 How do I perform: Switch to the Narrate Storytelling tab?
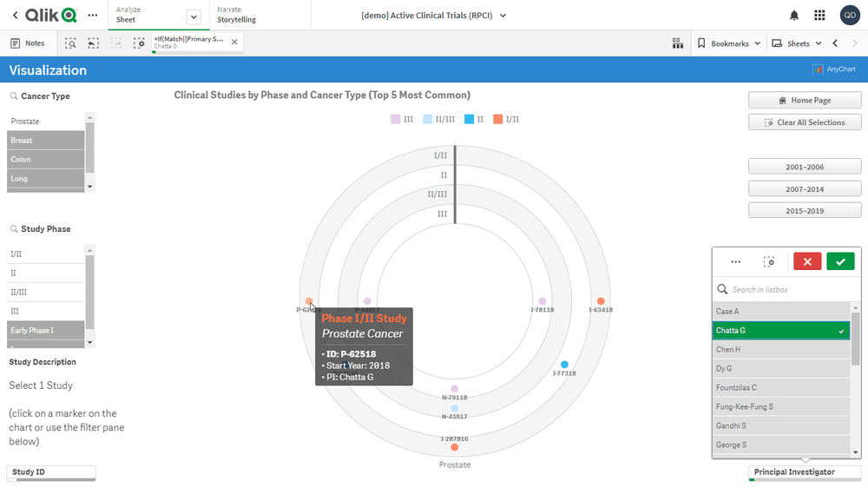click(252, 15)
